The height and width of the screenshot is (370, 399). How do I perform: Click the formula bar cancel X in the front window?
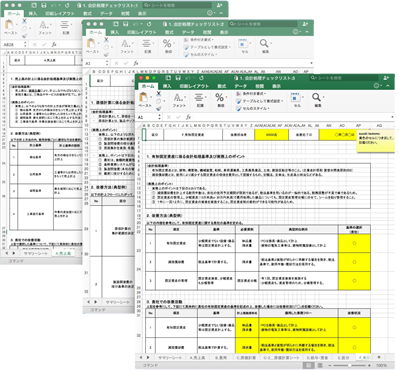169,117
